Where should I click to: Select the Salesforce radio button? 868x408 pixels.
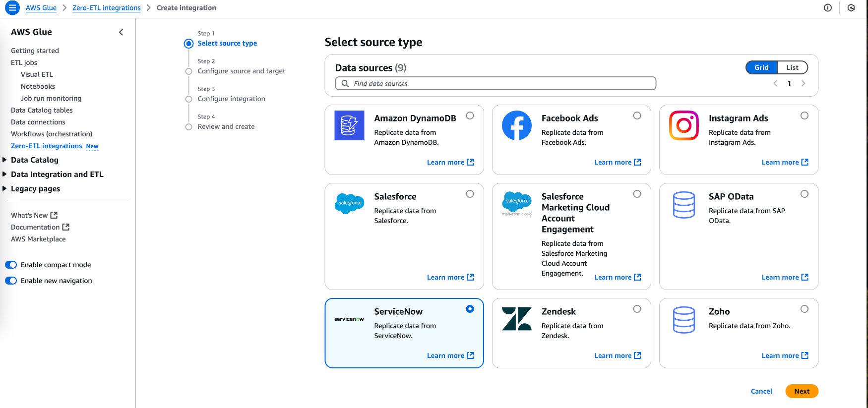coord(470,194)
